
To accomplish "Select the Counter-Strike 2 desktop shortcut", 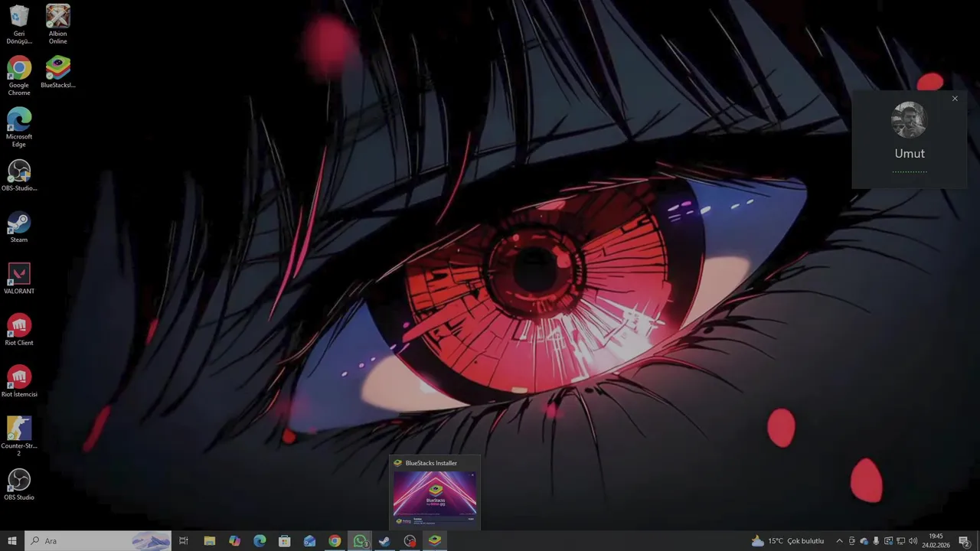I will pos(19,436).
